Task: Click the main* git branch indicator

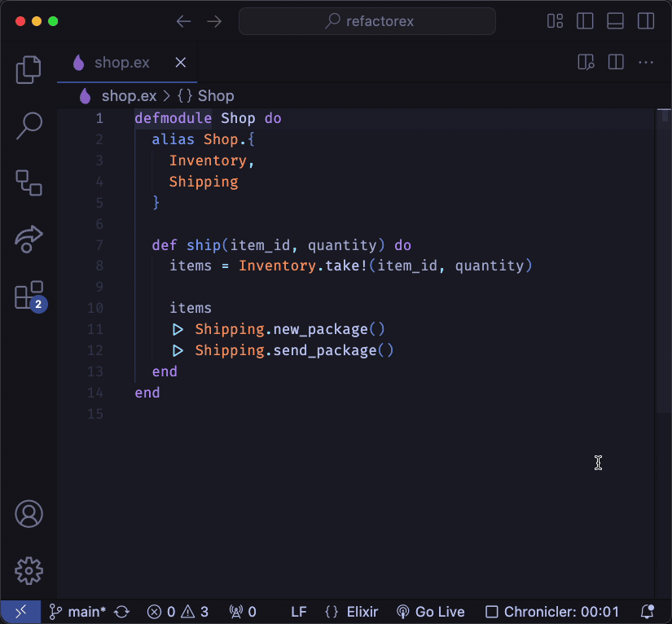Action: (x=77, y=612)
